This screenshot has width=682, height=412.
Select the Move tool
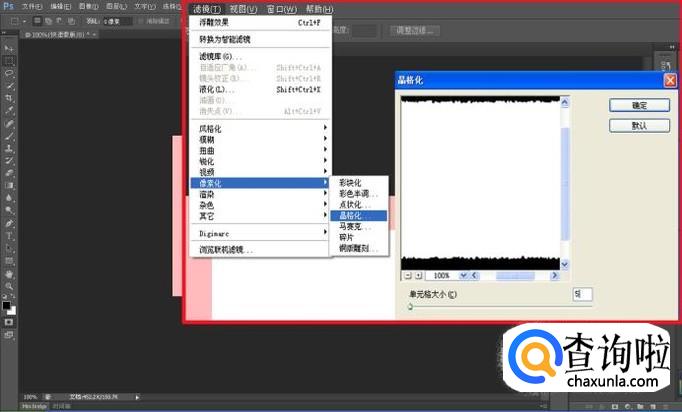(9, 48)
